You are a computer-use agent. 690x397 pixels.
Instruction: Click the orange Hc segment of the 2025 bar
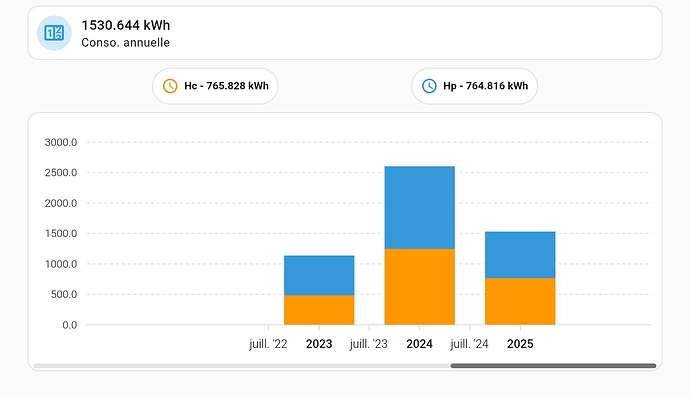[520, 301]
